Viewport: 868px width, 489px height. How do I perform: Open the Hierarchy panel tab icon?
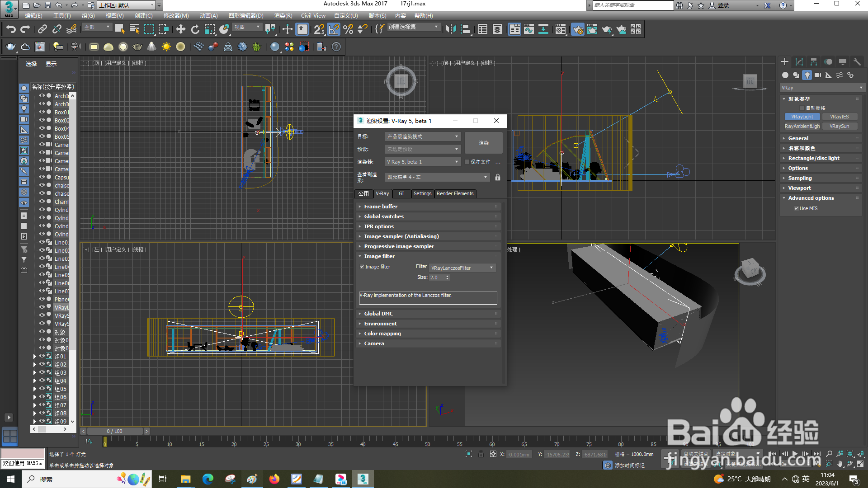814,62
